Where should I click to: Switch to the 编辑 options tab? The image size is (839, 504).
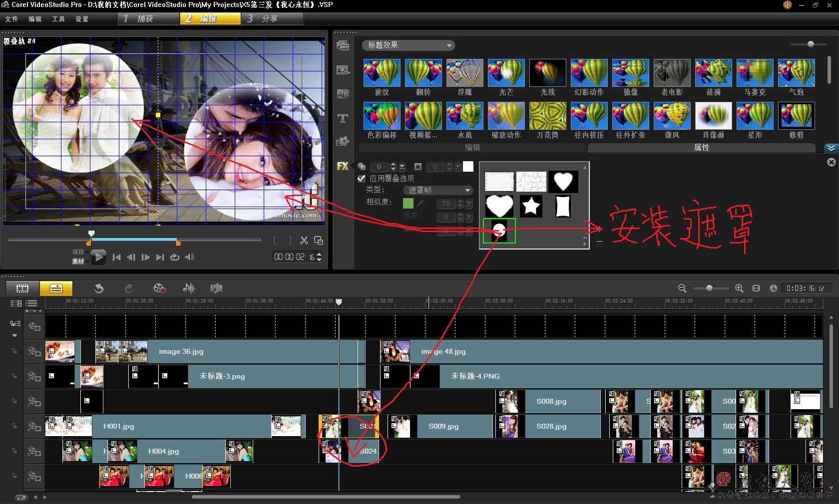472,148
